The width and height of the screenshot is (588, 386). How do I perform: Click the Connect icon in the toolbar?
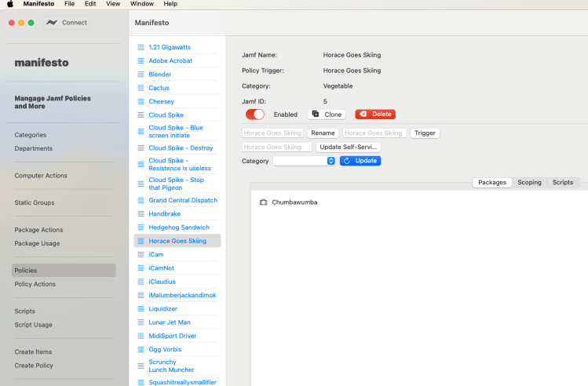pyautogui.click(x=53, y=23)
